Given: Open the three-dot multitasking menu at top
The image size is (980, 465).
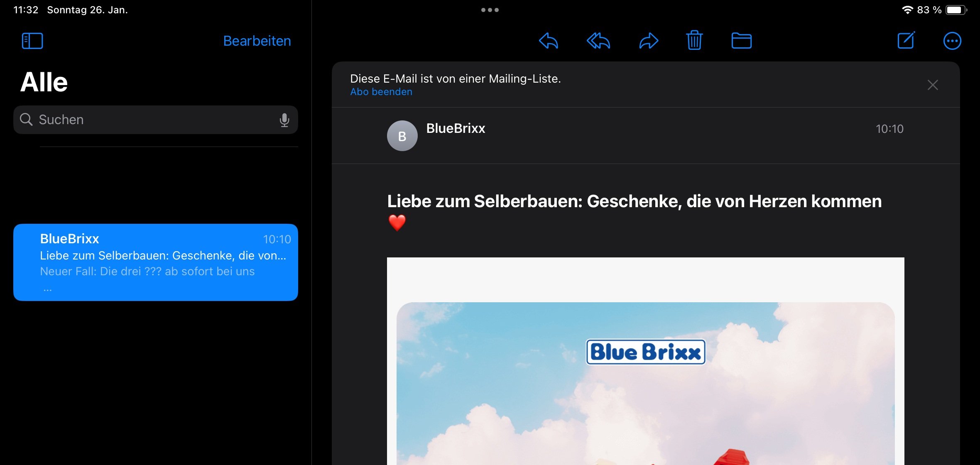Looking at the screenshot, I should pyautogui.click(x=490, y=10).
